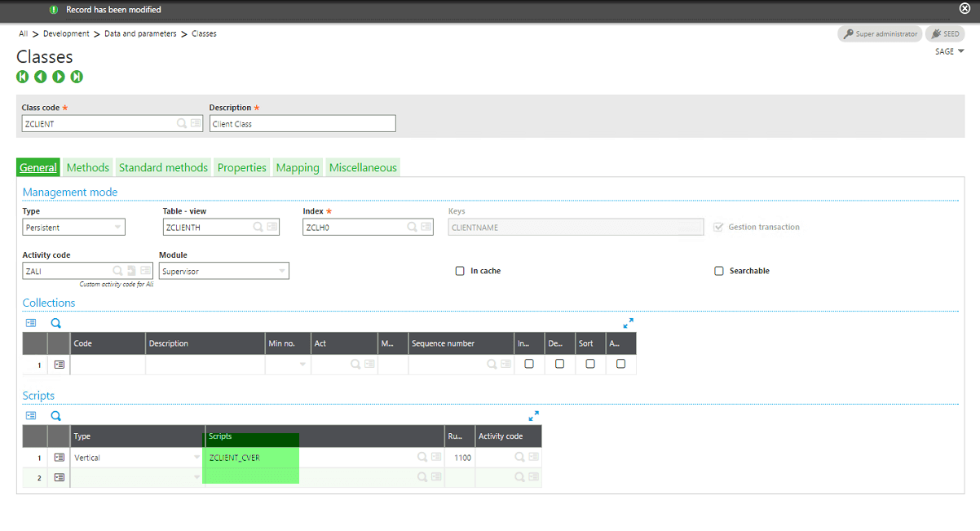Click the Scripts grid search icon
The height and width of the screenshot is (531, 980).
(x=56, y=415)
